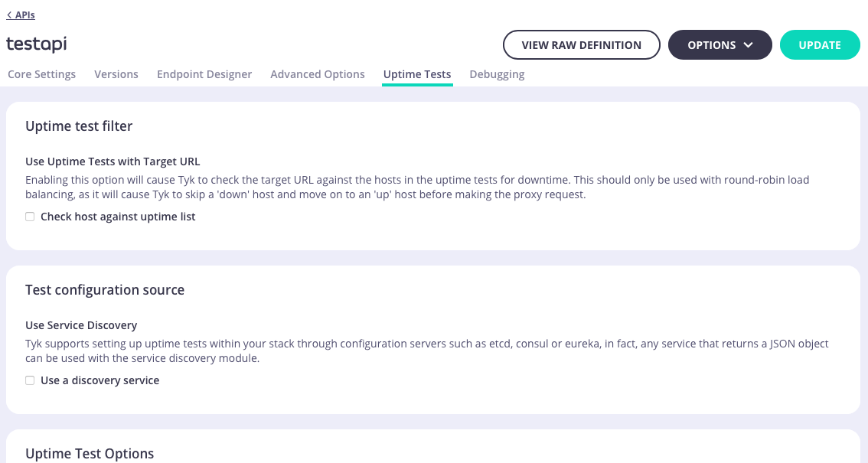The image size is (868, 463).
Task: Switch to the Versions tab
Action: pos(116,74)
